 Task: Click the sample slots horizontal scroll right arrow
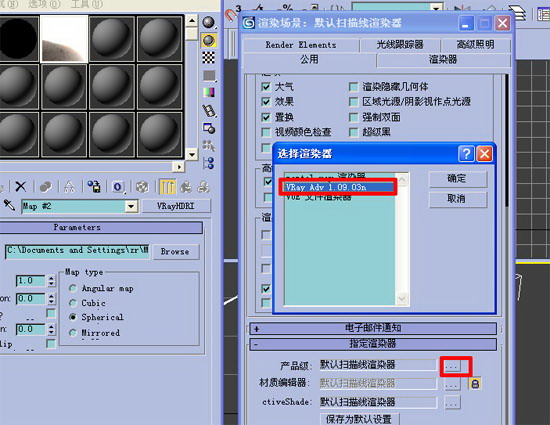(179, 167)
